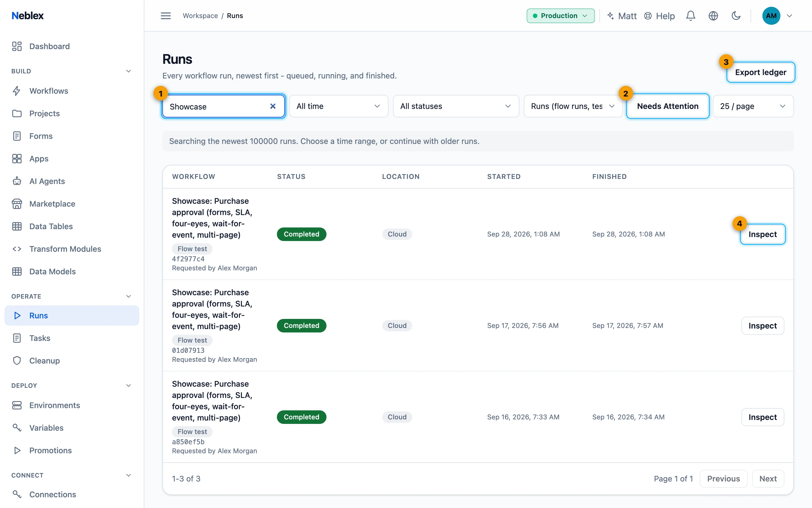Open Cleanup in sidebar
Screen dimensions: 812x508
(x=72, y=360)
